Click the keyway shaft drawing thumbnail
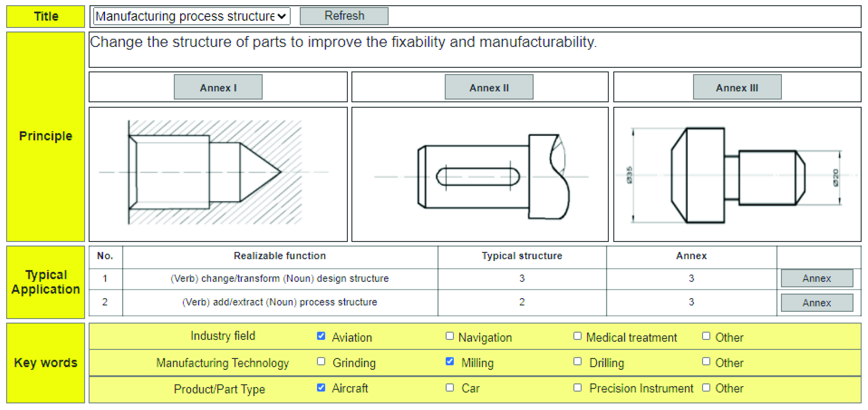This screenshot has height=410, width=868. coord(480,174)
